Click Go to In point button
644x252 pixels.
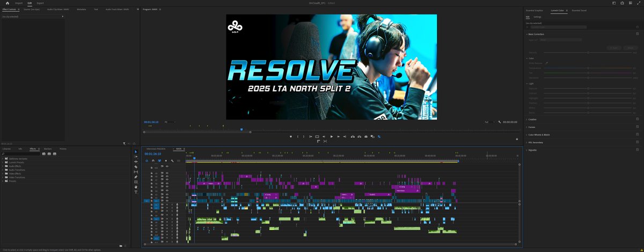click(311, 137)
